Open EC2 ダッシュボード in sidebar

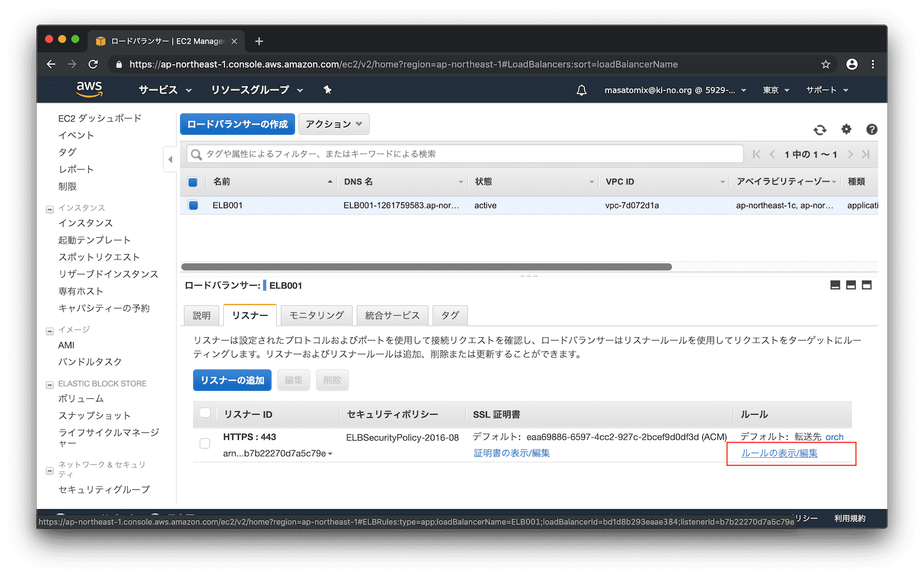tap(99, 119)
